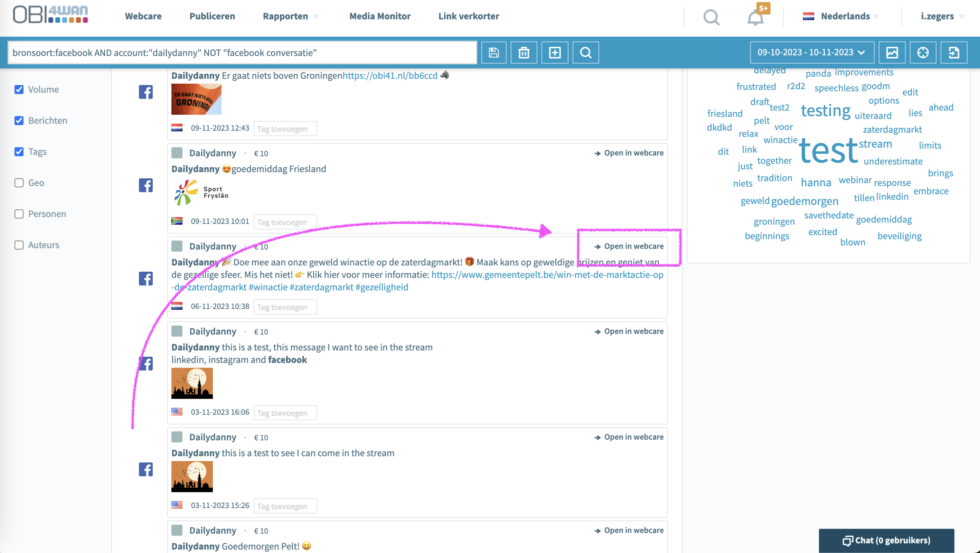Click the image export icon in blue bar

point(892,53)
